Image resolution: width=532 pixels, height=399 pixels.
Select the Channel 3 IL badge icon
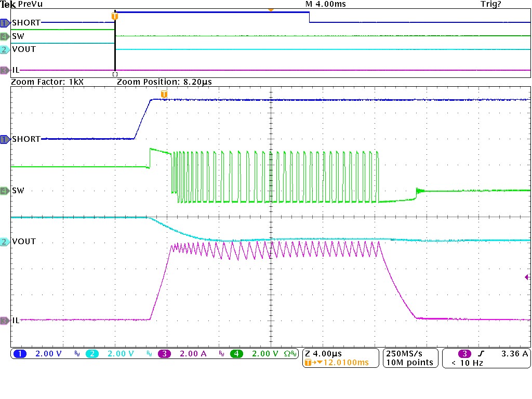4,321
